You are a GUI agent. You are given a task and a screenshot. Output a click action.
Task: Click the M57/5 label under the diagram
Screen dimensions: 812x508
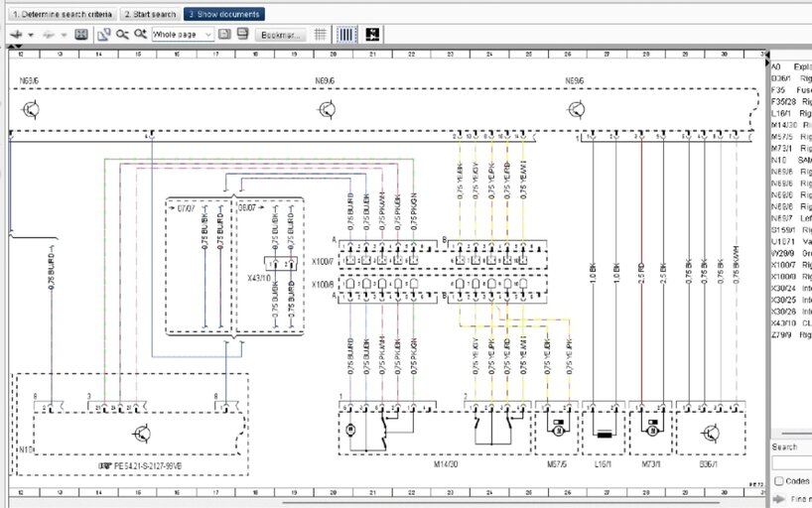557,464
